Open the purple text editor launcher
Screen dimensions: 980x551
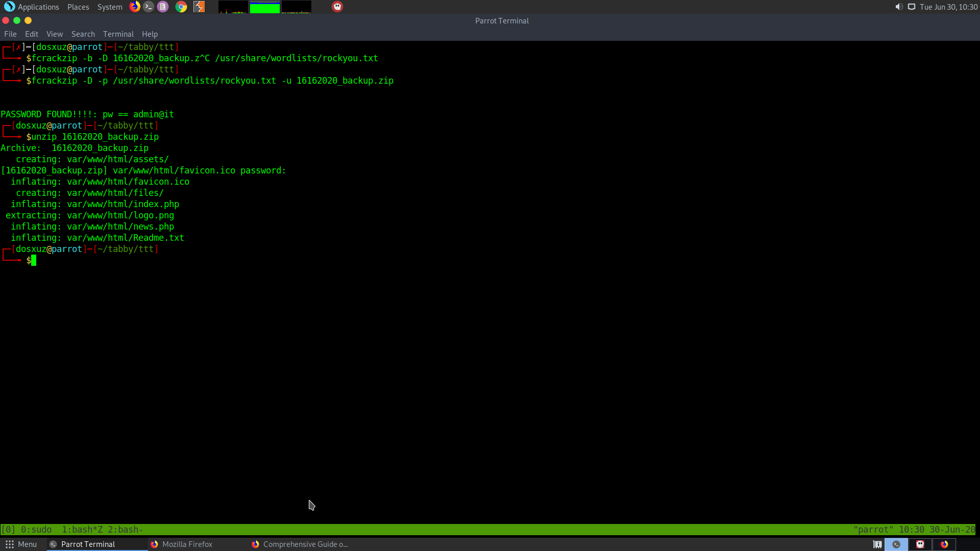[163, 7]
